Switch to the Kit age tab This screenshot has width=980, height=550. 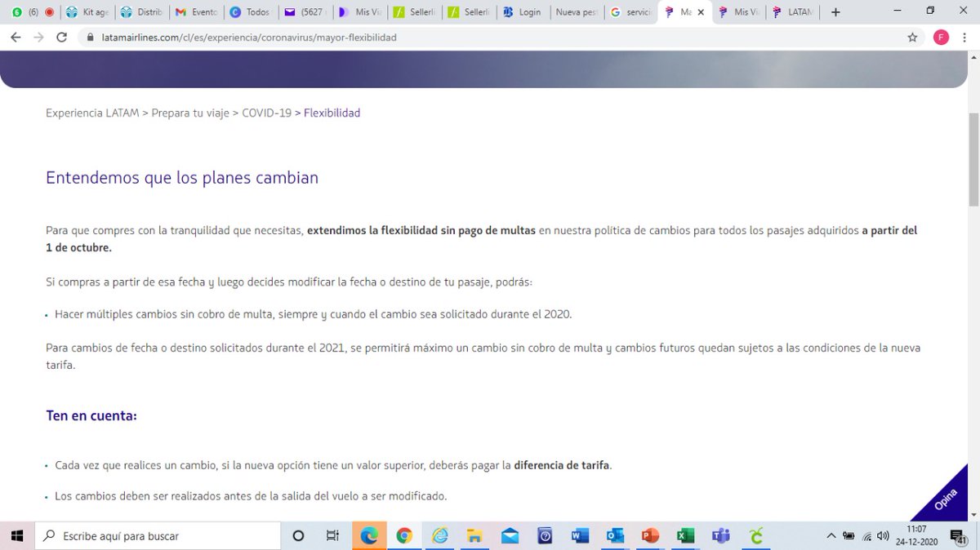(87, 12)
